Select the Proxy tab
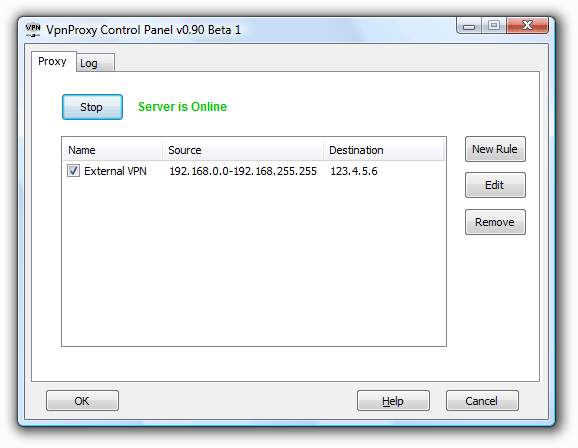 pos(53,61)
